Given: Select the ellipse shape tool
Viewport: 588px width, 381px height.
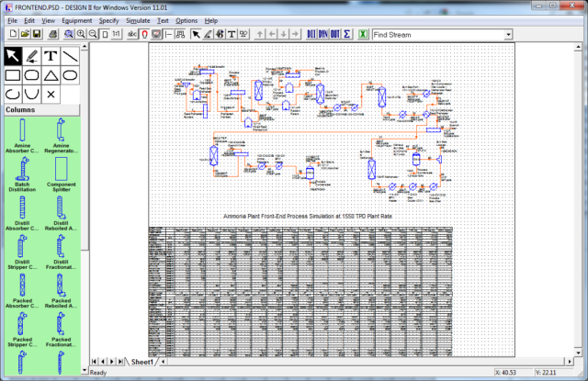Looking at the screenshot, I should [x=70, y=75].
